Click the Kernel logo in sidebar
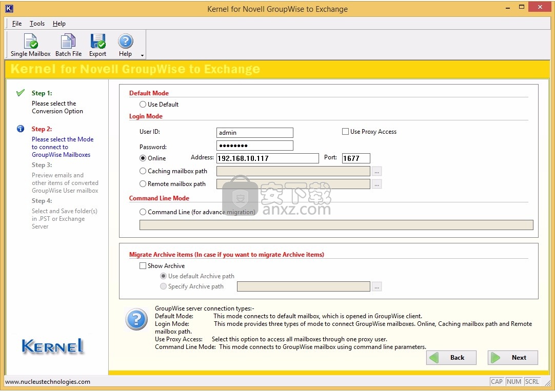Viewport: 555px width, 392px height. point(53,346)
